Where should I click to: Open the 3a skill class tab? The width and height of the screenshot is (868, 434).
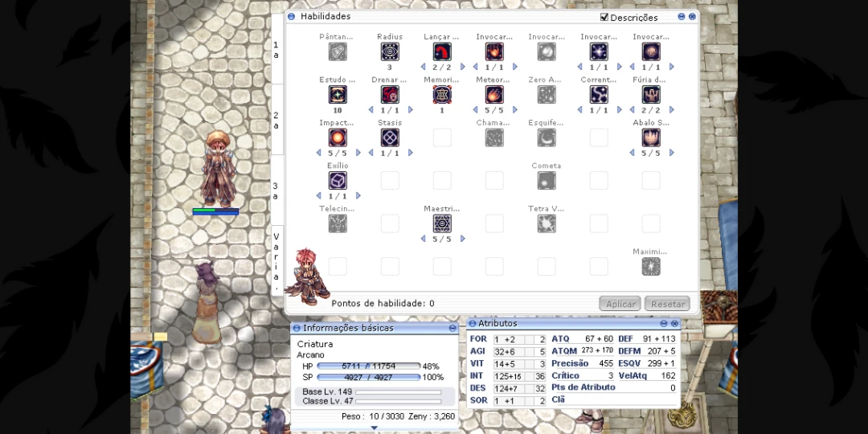click(276, 190)
